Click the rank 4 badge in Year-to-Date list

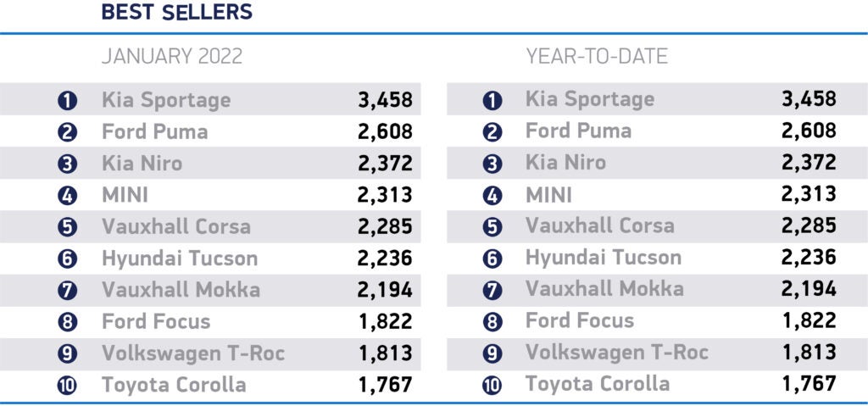pos(492,196)
